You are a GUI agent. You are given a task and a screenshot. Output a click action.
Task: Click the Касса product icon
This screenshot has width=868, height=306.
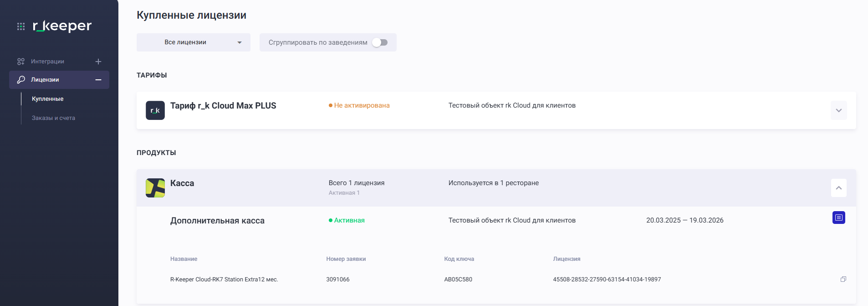point(155,188)
